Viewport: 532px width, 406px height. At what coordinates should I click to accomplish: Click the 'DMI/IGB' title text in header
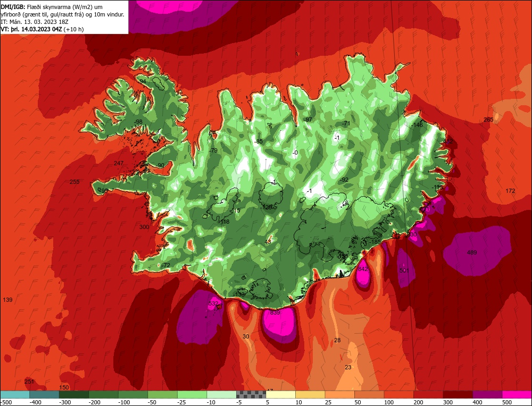coord(13,7)
